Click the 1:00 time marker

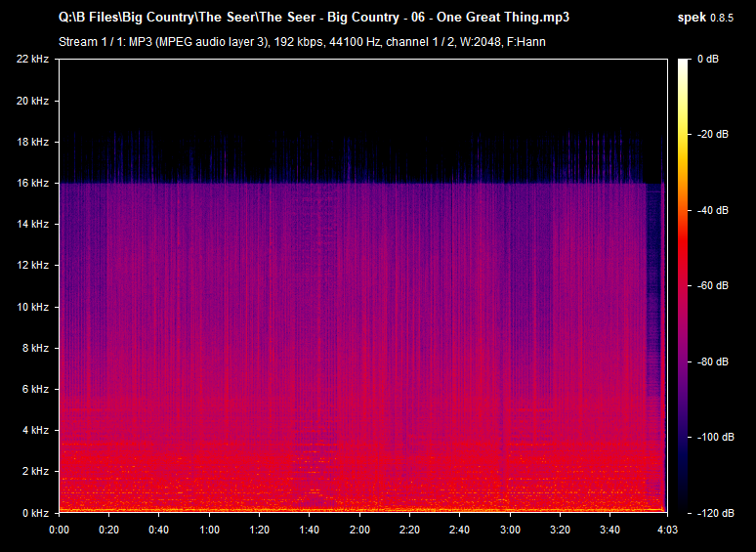tap(209, 529)
